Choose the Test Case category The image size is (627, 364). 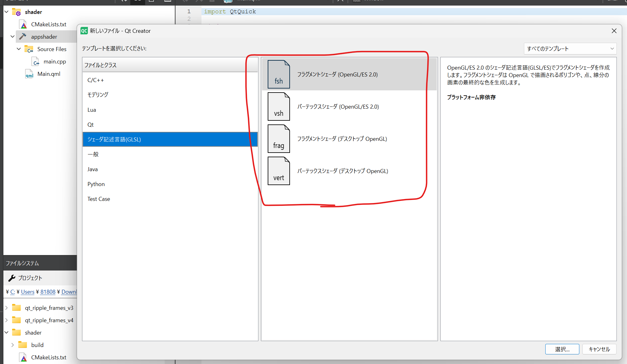click(x=170, y=199)
